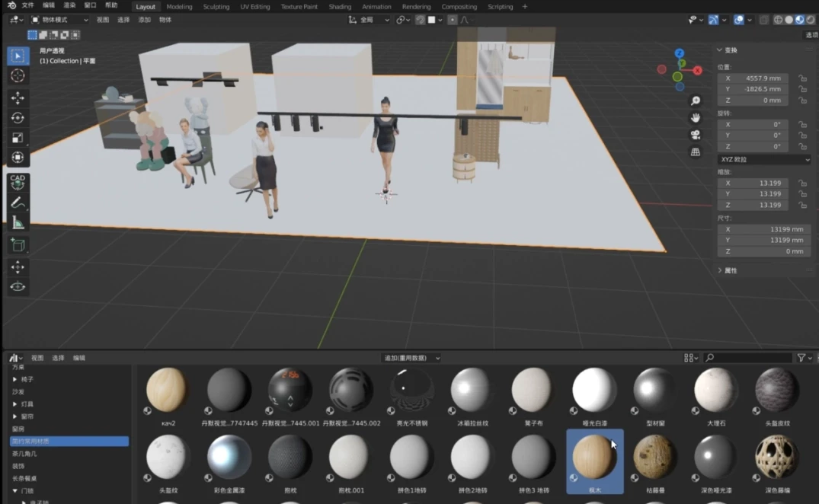Toggle lock on scale Z value
This screenshot has width=819, height=504.
pyautogui.click(x=802, y=206)
